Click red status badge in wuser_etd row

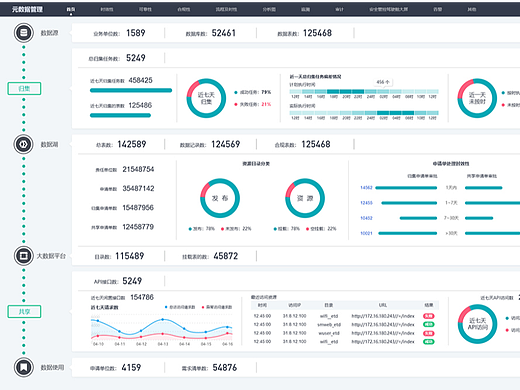(429, 333)
